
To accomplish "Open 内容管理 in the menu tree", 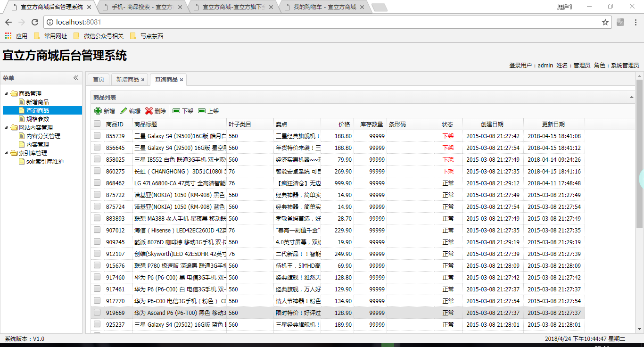I will point(38,144).
